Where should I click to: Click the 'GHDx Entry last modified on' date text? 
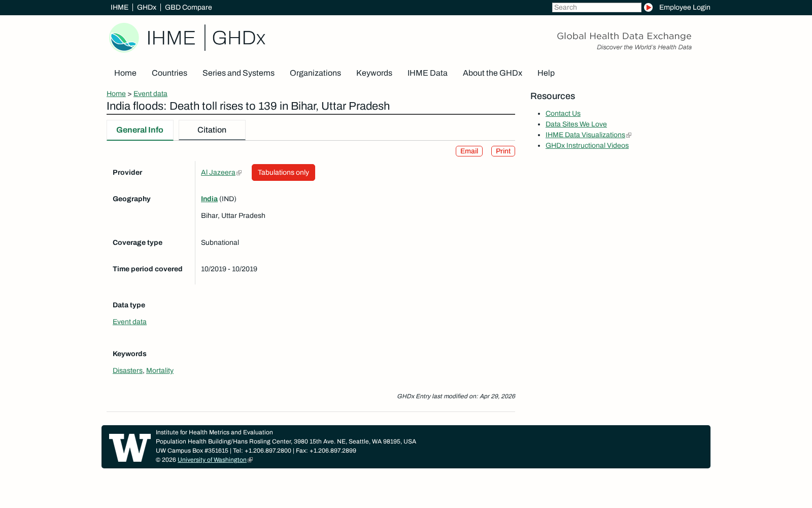(x=456, y=396)
